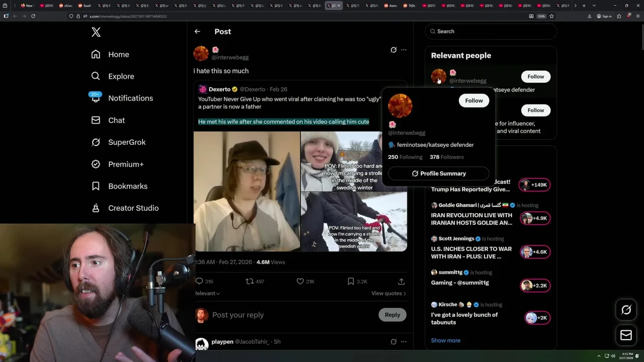Click the Reply button
The height and width of the screenshot is (362, 644).
[392, 315]
